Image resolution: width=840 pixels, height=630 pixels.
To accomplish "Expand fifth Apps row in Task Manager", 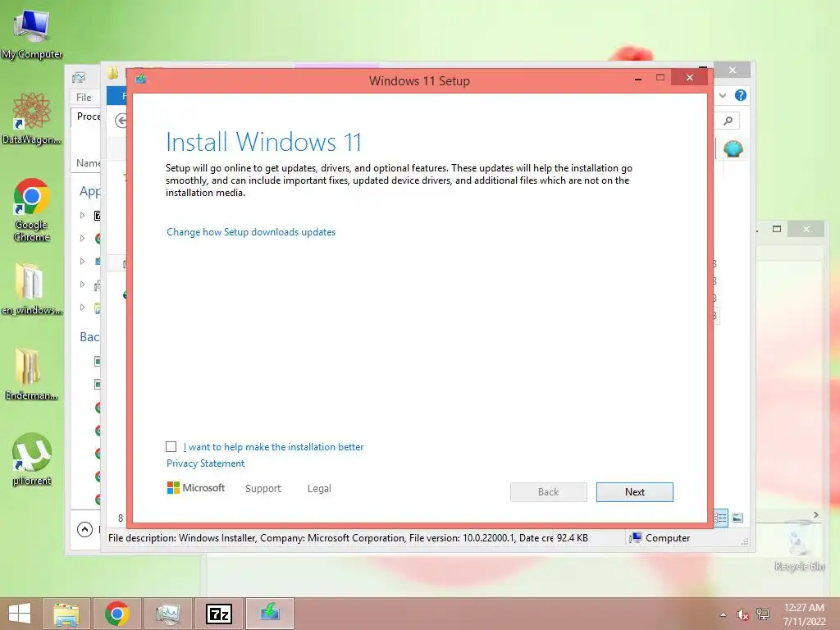I will click(83, 308).
